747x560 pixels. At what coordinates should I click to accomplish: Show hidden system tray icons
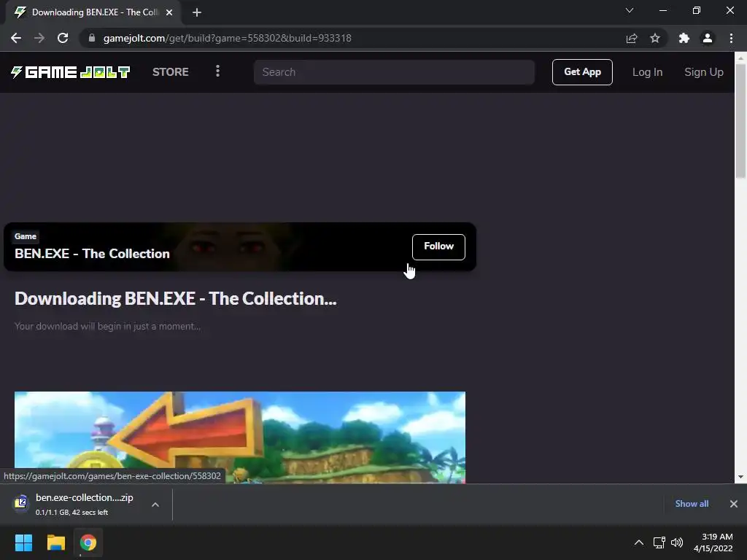[x=639, y=542]
